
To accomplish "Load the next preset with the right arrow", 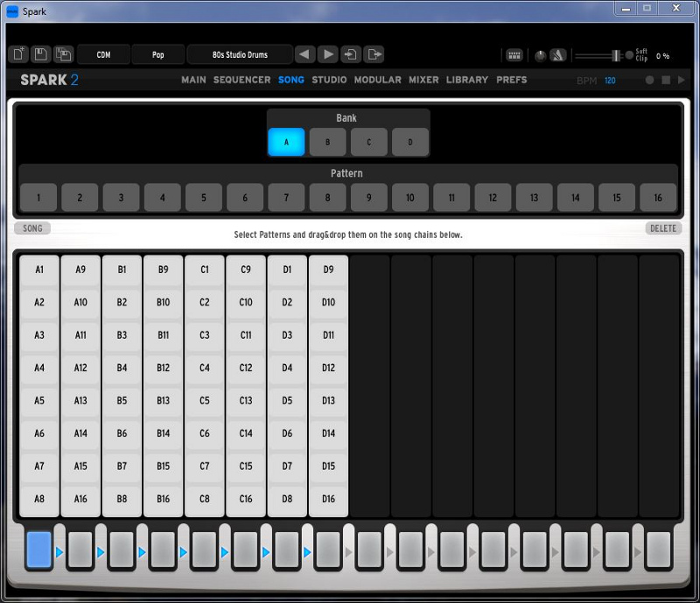I will (x=328, y=54).
